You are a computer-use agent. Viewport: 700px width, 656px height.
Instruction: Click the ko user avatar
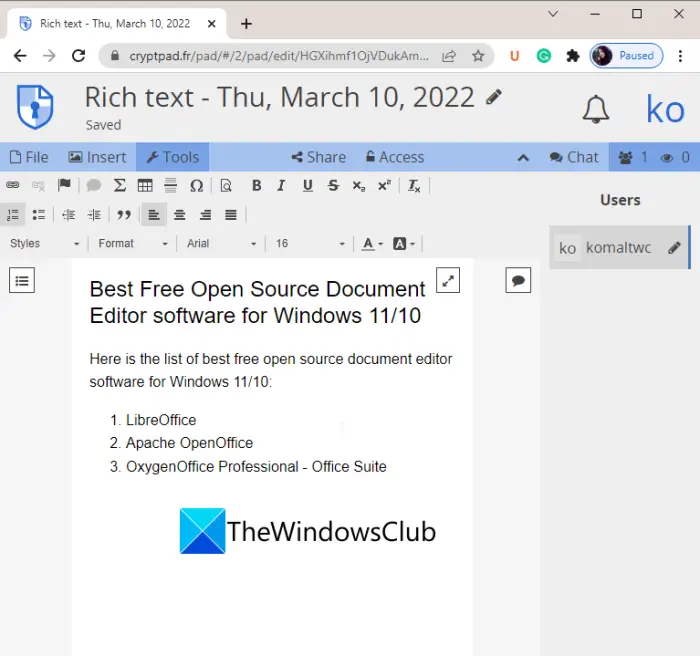coord(665,109)
